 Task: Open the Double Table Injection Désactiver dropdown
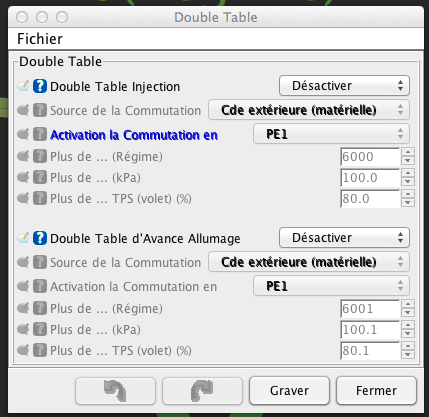point(344,86)
